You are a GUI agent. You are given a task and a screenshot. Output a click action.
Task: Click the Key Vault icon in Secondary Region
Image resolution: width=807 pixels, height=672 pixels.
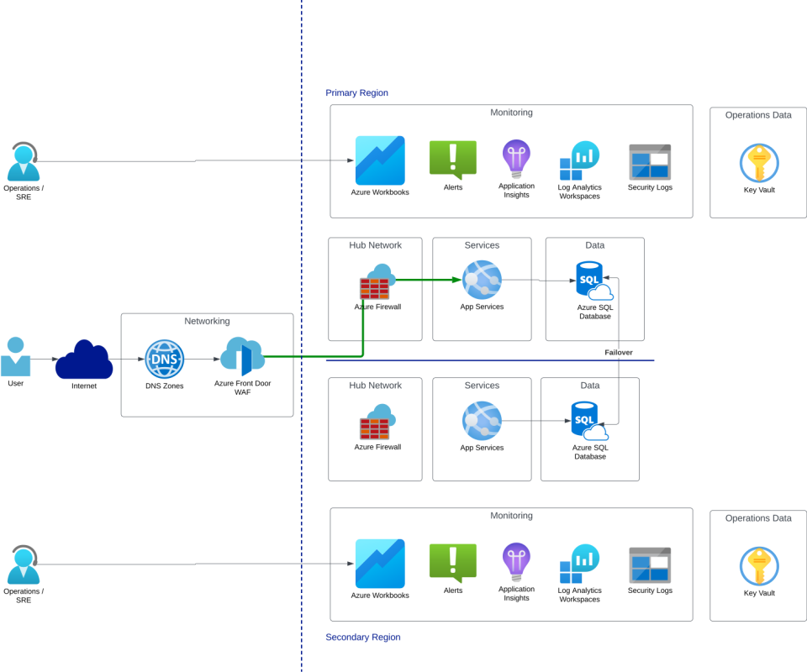tap(759, 566)
